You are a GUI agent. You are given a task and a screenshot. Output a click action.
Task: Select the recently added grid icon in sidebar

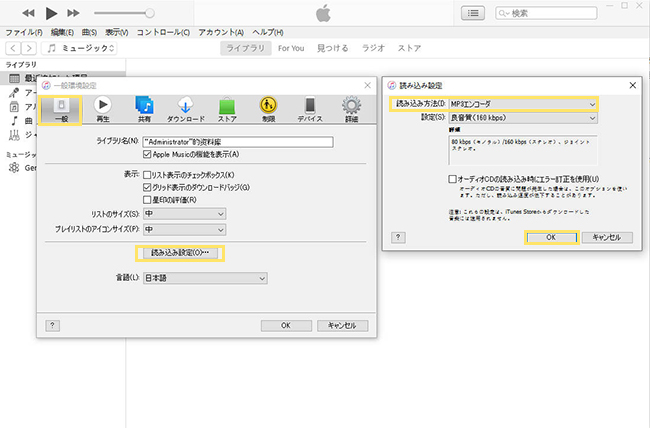click(x=15, y=78)
